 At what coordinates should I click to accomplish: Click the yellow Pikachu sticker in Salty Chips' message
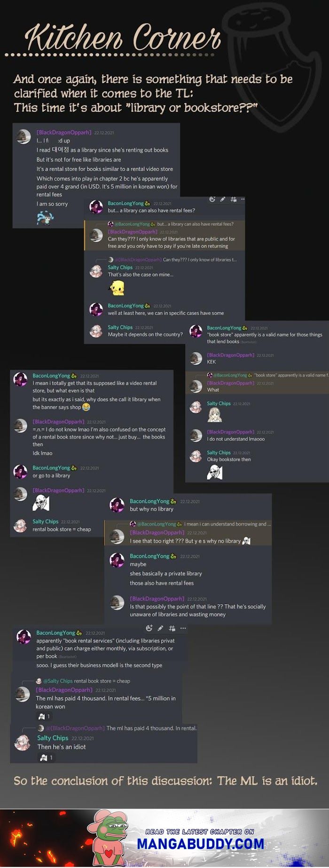117,287
